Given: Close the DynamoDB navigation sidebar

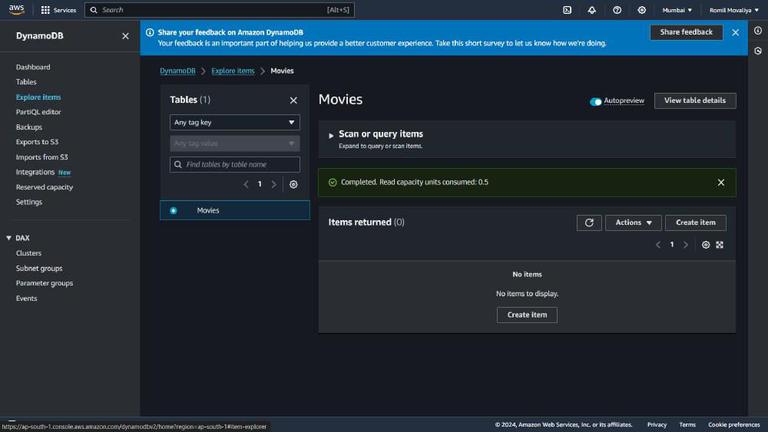Looking at the screenshot, I should tap(125, 36).
